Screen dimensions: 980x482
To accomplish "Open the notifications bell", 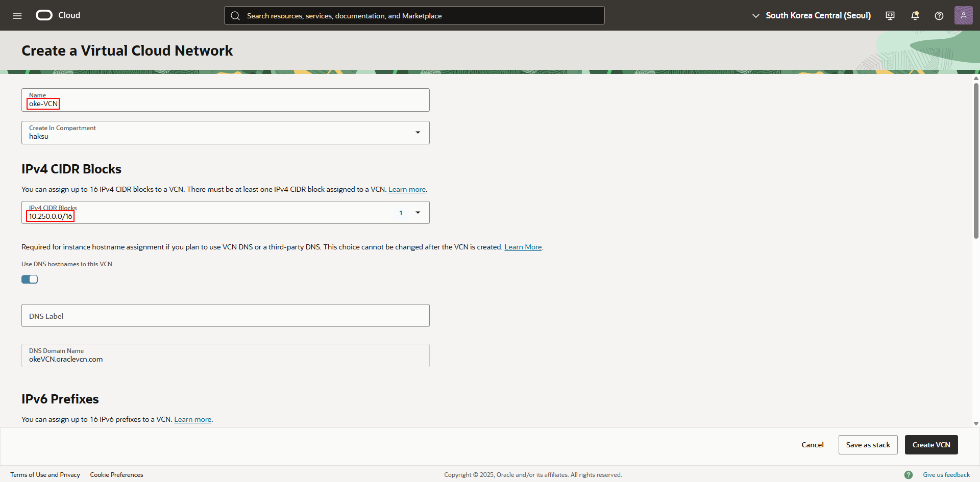I will [915, 16].
